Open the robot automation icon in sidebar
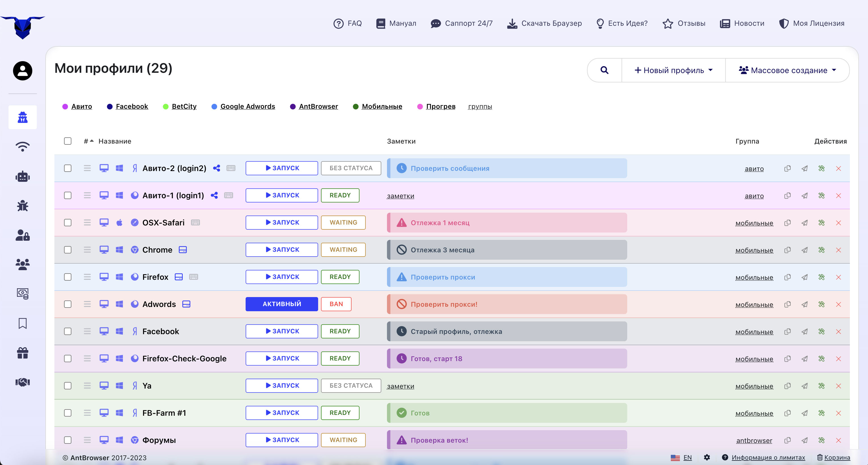This screenshot has width=868, height=465. tap(23, 176)
